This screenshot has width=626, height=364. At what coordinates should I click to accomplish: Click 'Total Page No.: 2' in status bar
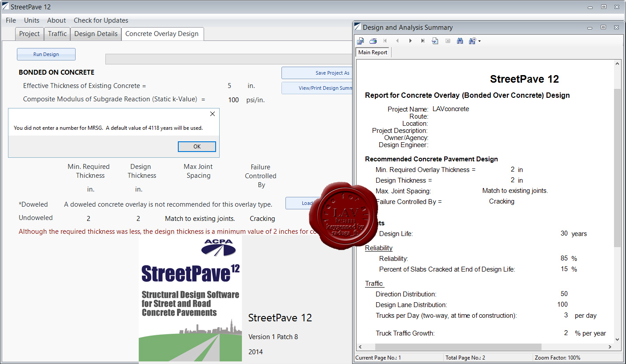(466, 358)
